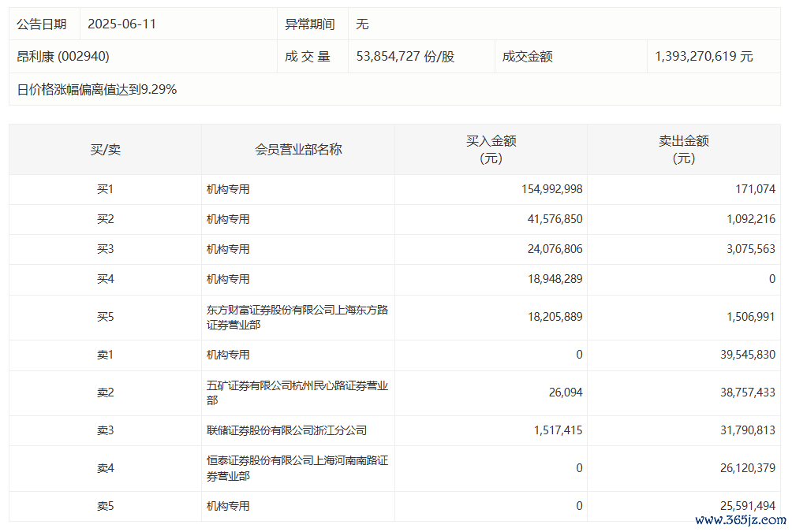The image size is (792, 532).
Task: Click 机构专用 in the 卖5 row
Action: click(228, 506)
